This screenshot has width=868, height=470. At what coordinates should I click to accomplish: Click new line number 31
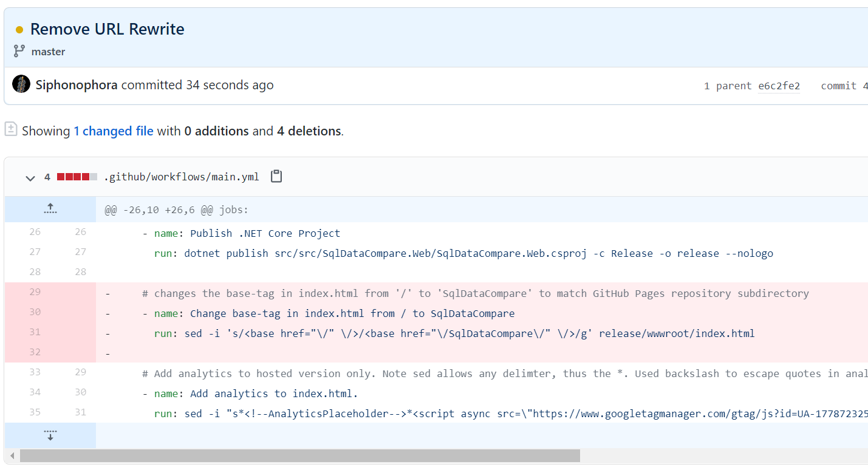point(80,412)
